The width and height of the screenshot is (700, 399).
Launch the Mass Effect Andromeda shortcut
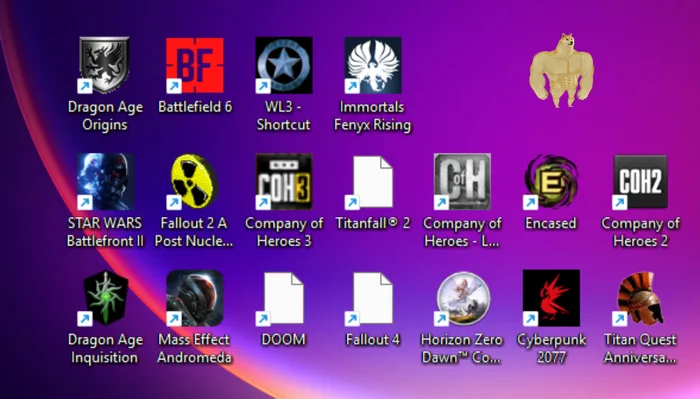[x=195, y=298]
